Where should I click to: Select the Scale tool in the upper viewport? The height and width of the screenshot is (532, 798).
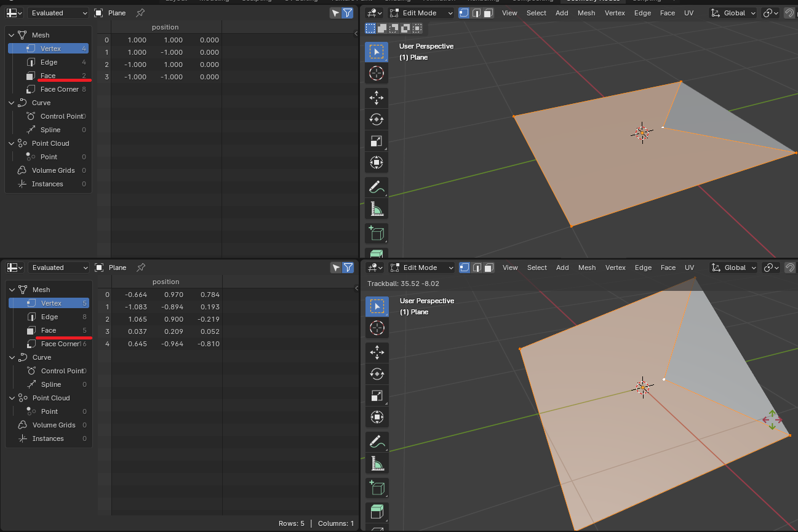coord(377,141)
